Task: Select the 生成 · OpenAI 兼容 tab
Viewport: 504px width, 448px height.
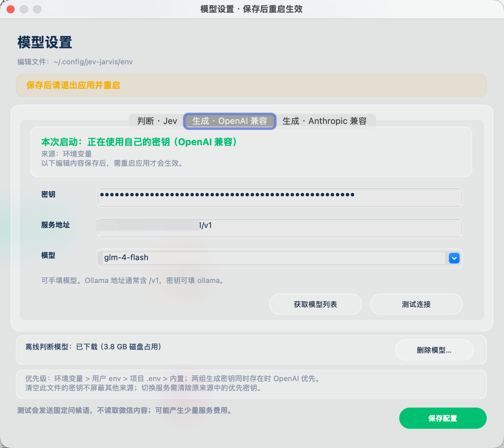Action: (x=230, y=121)
